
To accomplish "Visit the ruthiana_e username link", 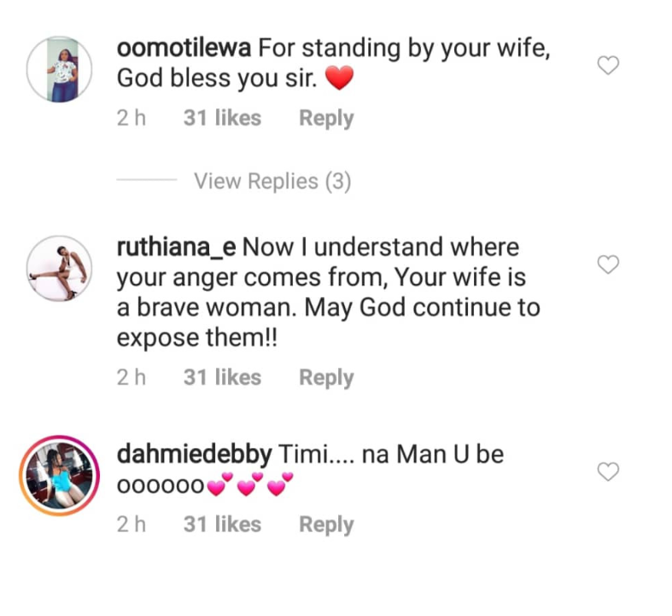I will click(x=176, y=248).
